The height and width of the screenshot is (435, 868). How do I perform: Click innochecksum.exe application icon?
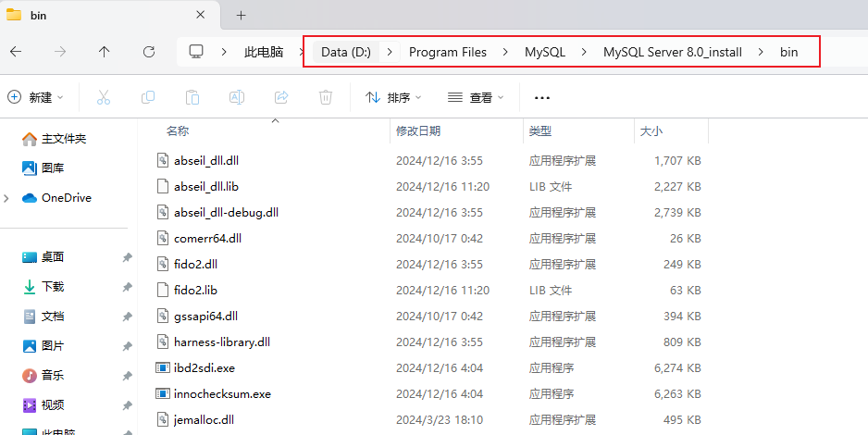point(162,393)
